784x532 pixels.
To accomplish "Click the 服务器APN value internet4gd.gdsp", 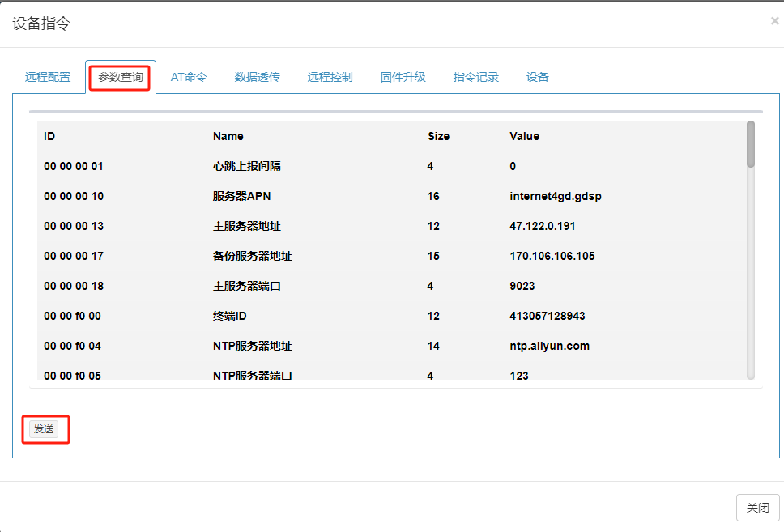I will [555, 197].
